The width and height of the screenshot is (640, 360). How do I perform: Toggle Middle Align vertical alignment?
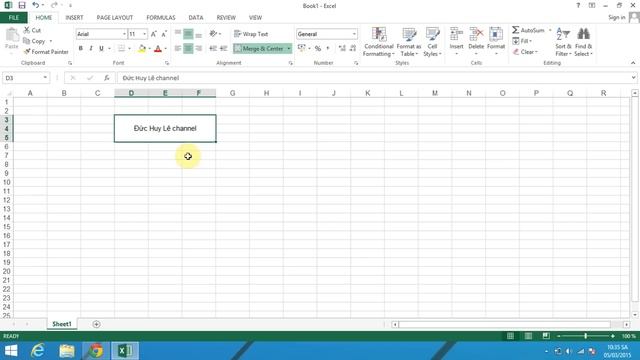coord(188,34)
